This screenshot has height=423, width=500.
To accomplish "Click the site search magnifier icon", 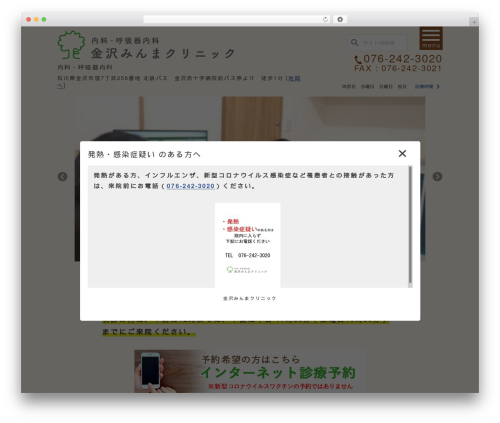I will pos(354,43).
